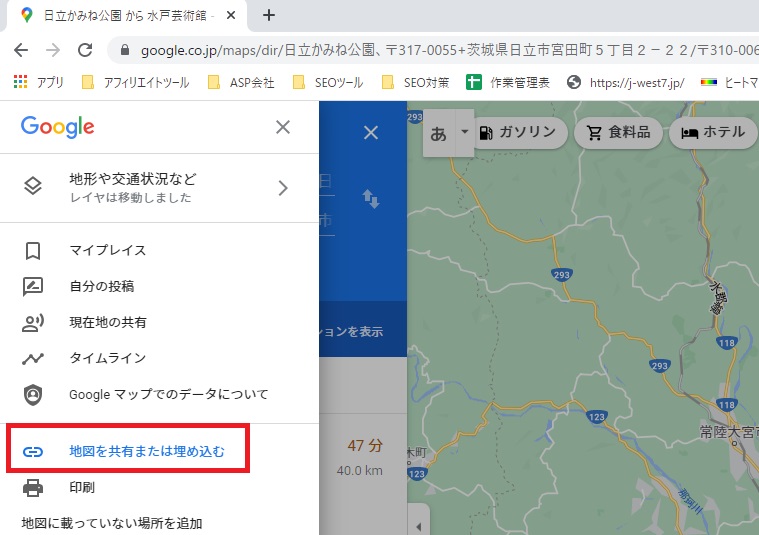Click the route 123 shield near 常陸大宮

click(596, 416)
